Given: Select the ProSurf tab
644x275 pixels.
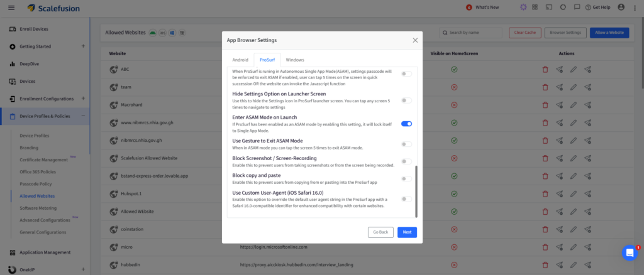Looking at the screenshot, I should pyautogui.click(x=267, y=60).
